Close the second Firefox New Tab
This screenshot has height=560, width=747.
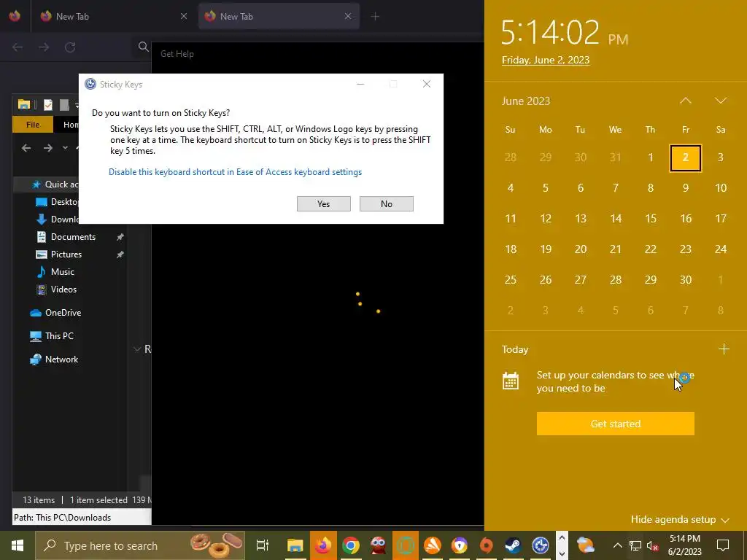click(x=348, y=16)
